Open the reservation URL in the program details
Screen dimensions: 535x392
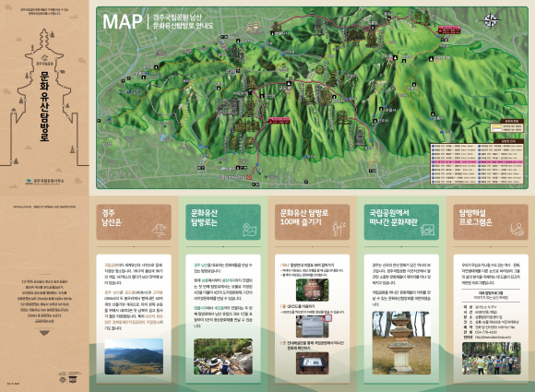point(493,337)
